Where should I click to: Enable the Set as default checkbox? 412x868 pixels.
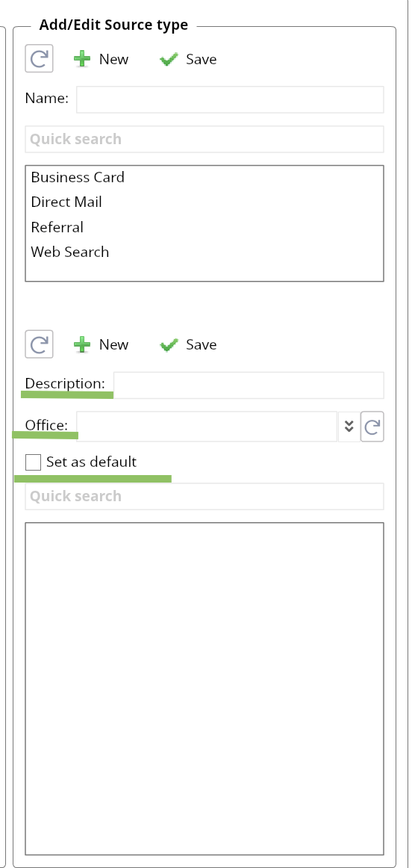(x=33, y=462)
